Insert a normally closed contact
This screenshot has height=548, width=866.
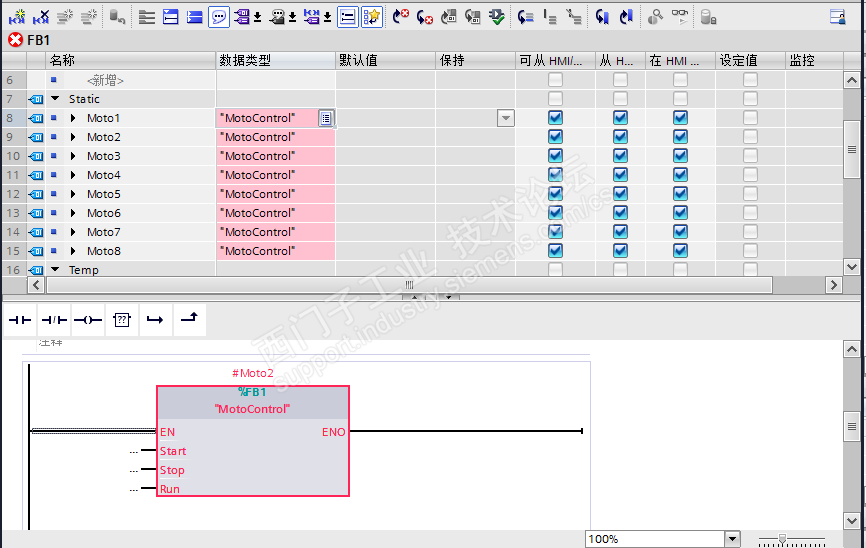point(54,320)
